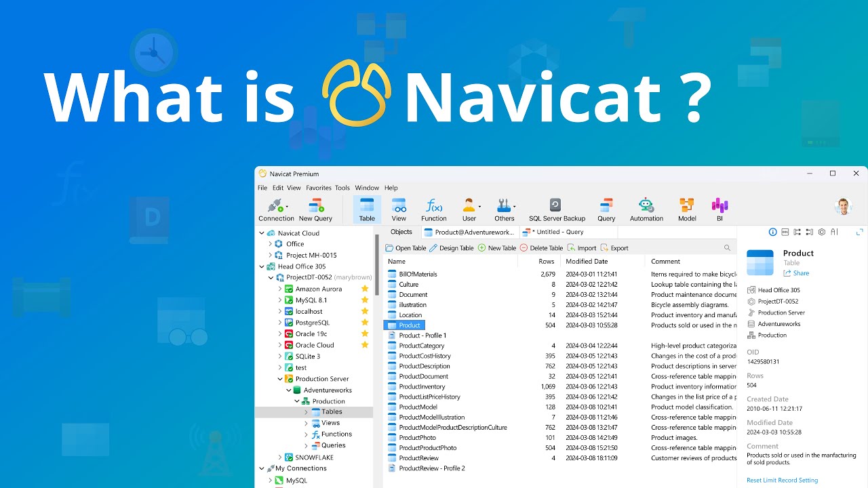The height and width of the screenshot is (488, 868).
Task: Toggle favorite star for localhost
Action: click(x=365, y=311)
